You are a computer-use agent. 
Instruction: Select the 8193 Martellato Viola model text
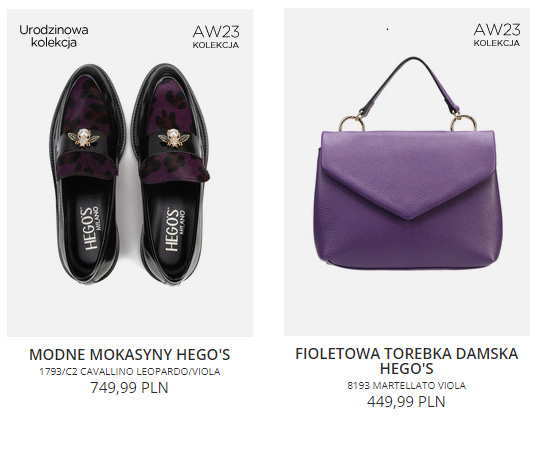(x=406, y=385)
